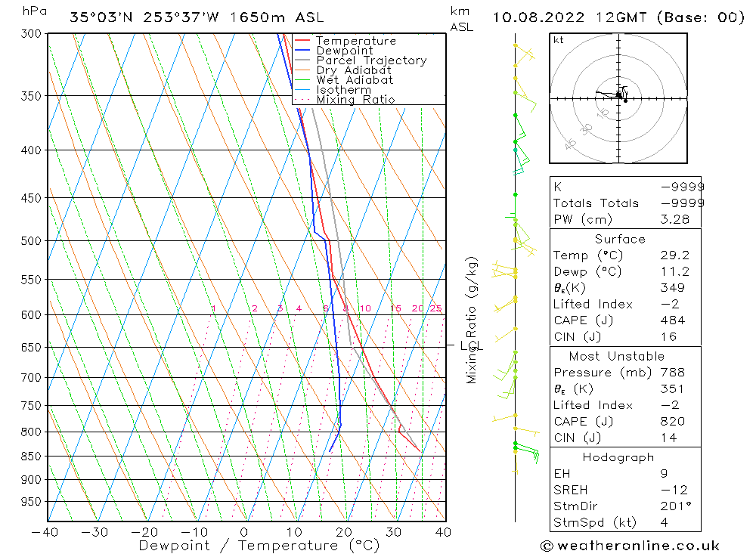
Task: Click the surface Temp value 29.2
Action: tap(674, 255)
